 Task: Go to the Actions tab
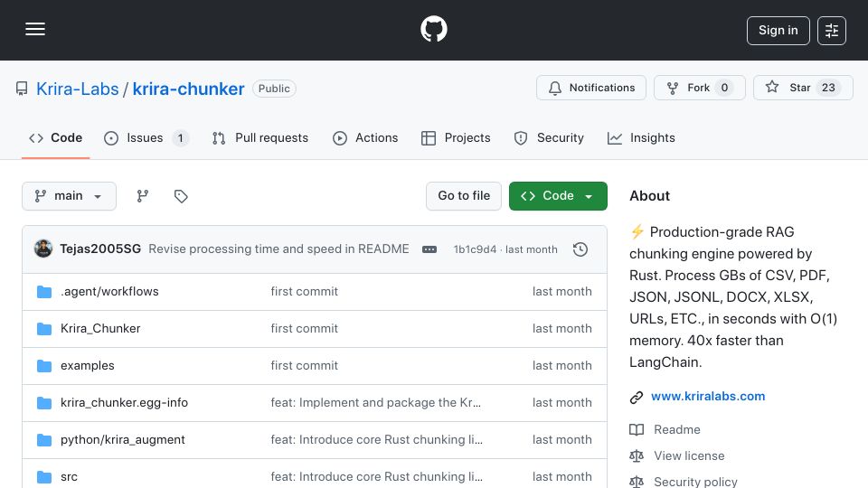[x=365, y=137]
